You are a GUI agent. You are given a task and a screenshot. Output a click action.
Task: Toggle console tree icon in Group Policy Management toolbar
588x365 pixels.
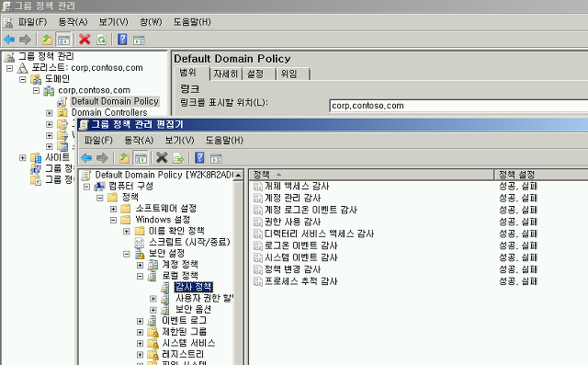click(63, 40)
